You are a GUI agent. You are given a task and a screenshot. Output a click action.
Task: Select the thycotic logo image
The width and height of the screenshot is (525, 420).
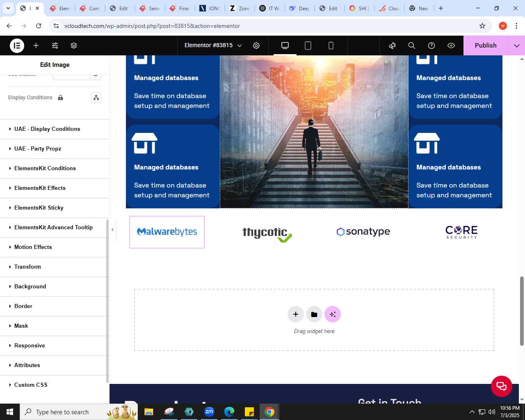tap(267, 234)
